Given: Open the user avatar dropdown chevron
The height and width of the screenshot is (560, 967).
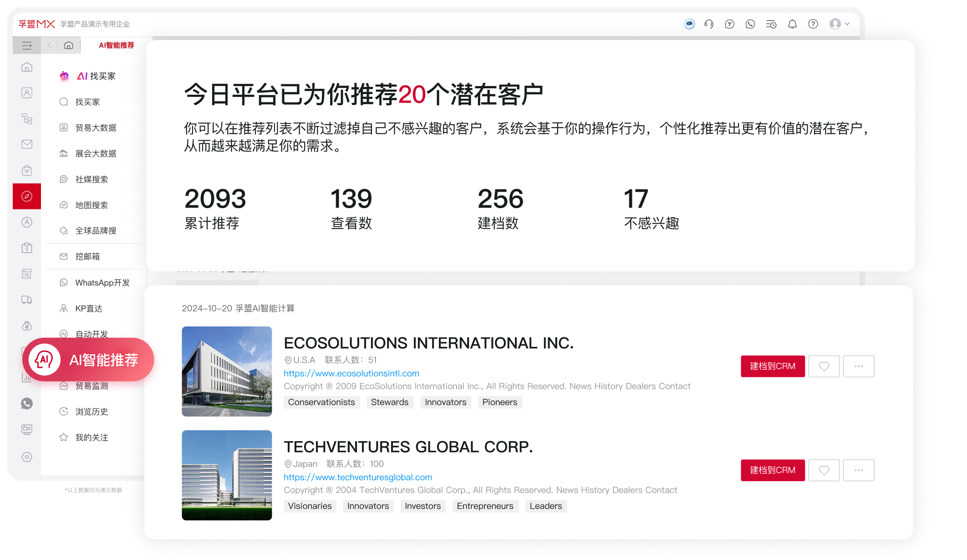Looking at the screenshot, I should click(847, 24).
